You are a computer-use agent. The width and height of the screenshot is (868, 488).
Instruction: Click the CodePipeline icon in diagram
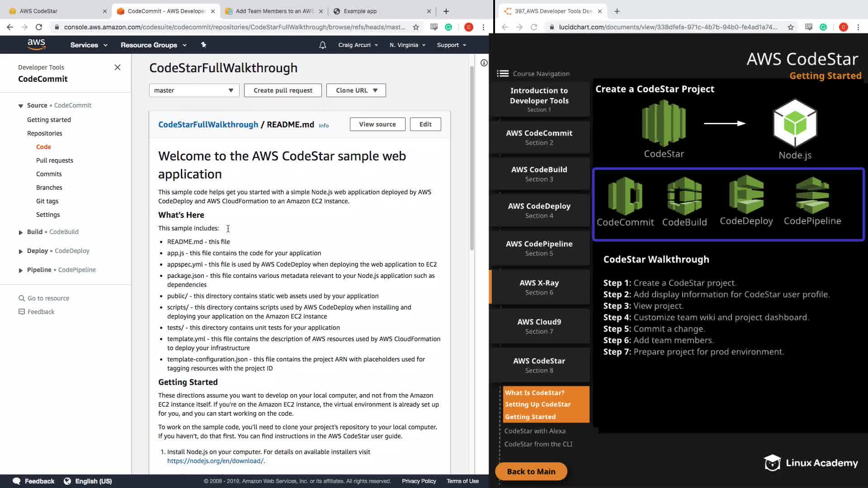point(812,195)
